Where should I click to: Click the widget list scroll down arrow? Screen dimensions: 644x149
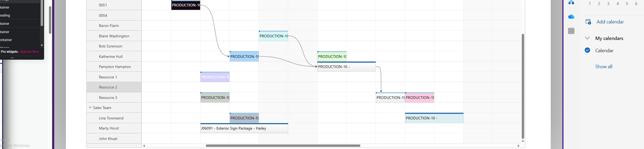tap(42, 45)
